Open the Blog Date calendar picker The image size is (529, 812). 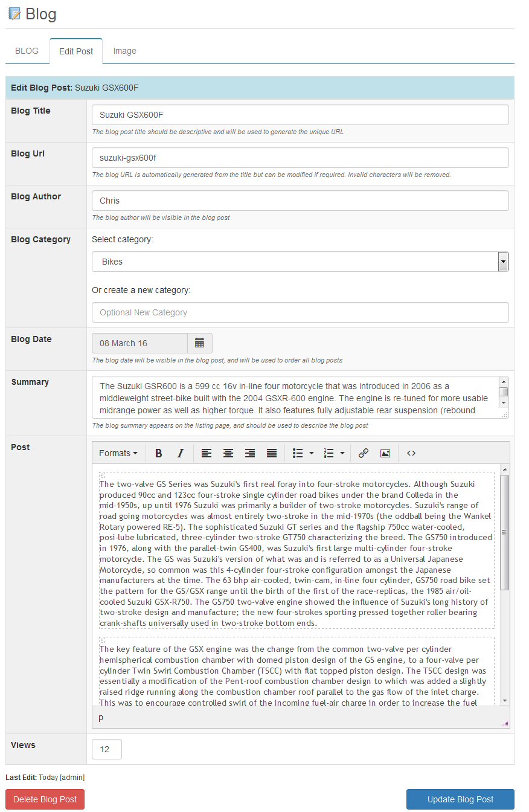coord(200,343)
